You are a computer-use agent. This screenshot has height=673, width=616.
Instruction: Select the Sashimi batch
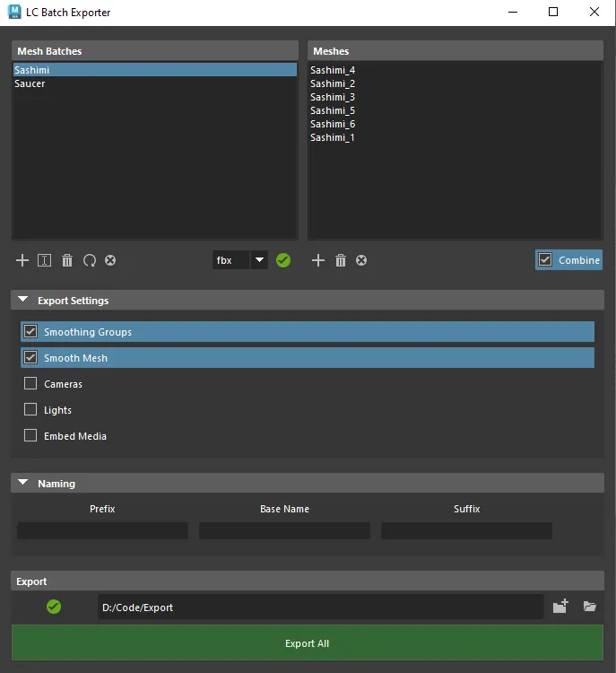point(155,69)
